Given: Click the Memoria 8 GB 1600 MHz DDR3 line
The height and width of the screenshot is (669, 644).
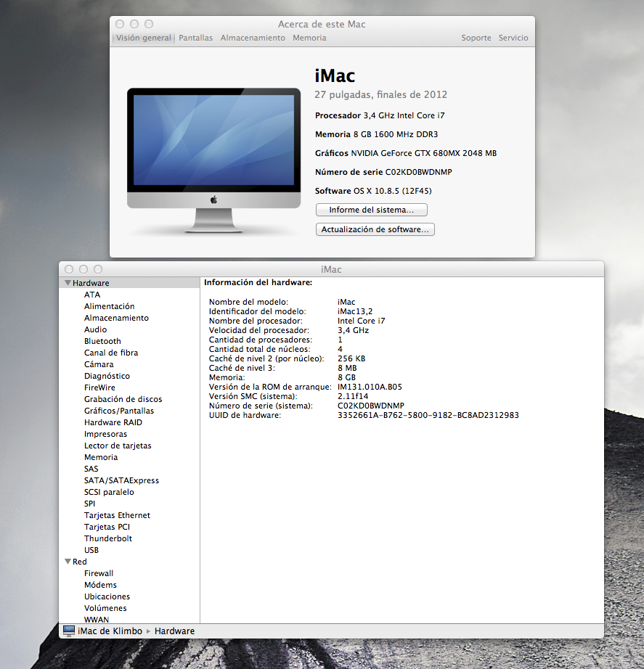Looking at the screenshot, I should 376,134.
